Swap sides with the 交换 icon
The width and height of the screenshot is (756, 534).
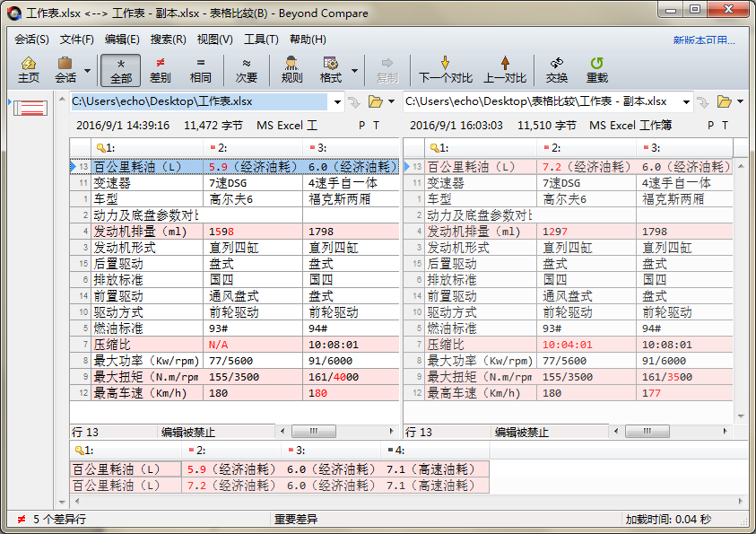pyautogui.click(x=556, y=67)
